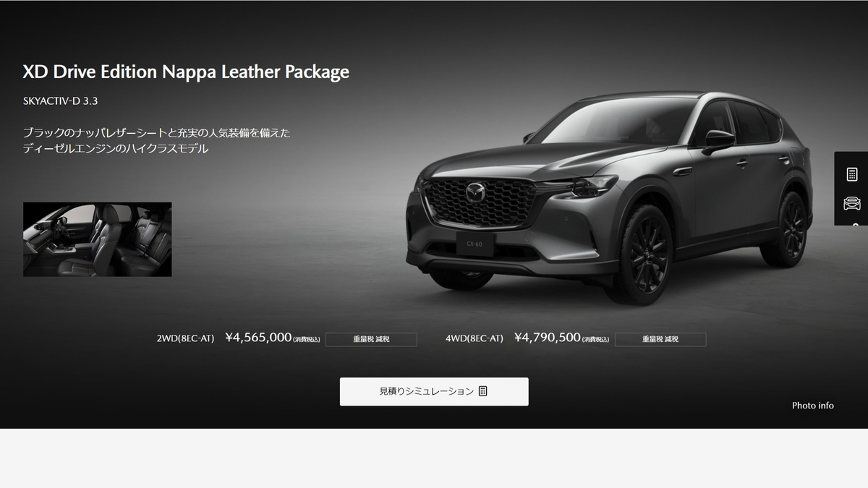The height and width of the screenshot is (488, 868).
Task: Click the Japanese description text under SKYACTIV-D
Action: tap(156, 141)
